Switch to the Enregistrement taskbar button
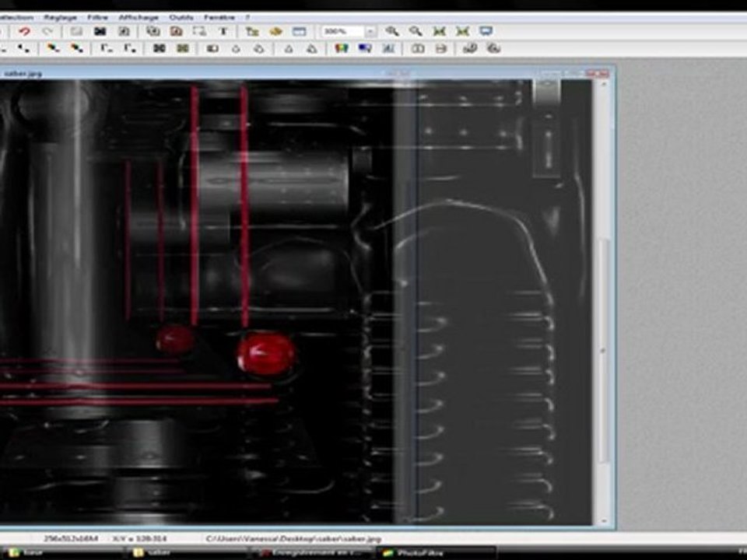This screenshot has height=560, width=747. tap(312, 553)
